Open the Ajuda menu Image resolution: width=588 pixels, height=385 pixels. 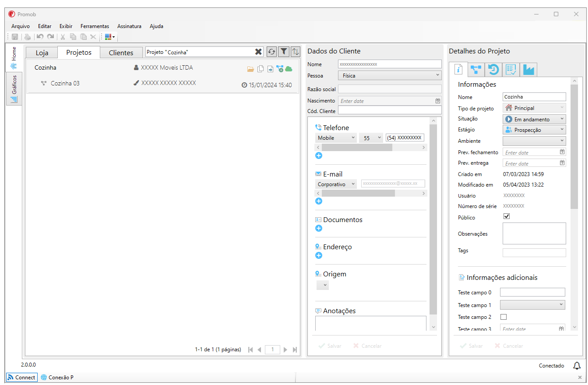[156, 26]
